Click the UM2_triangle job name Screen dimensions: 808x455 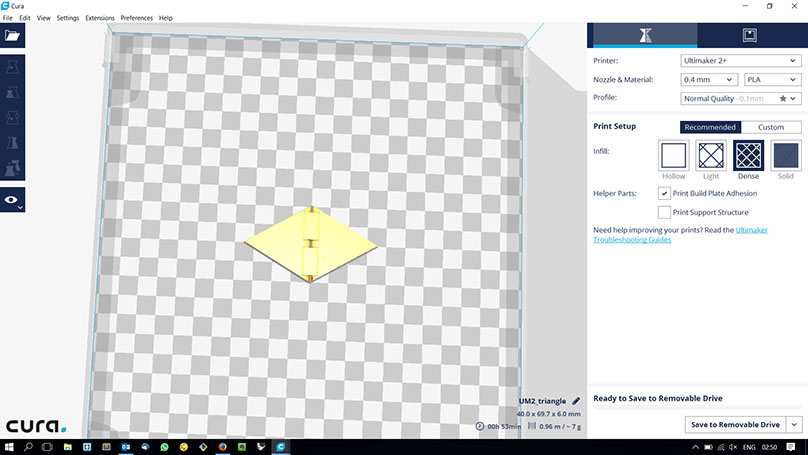tap(542, 401)
